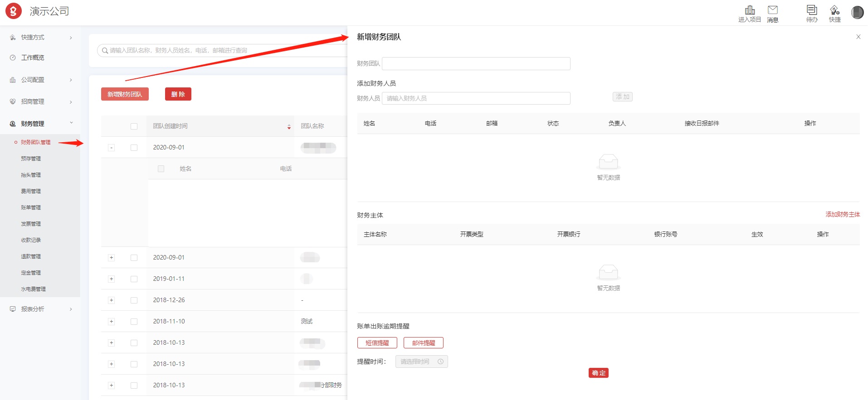Viewport: 868px width, 400px height.
Task: Check the checkbox for 2019-01-11 row
Action: (x=134, y=279)
